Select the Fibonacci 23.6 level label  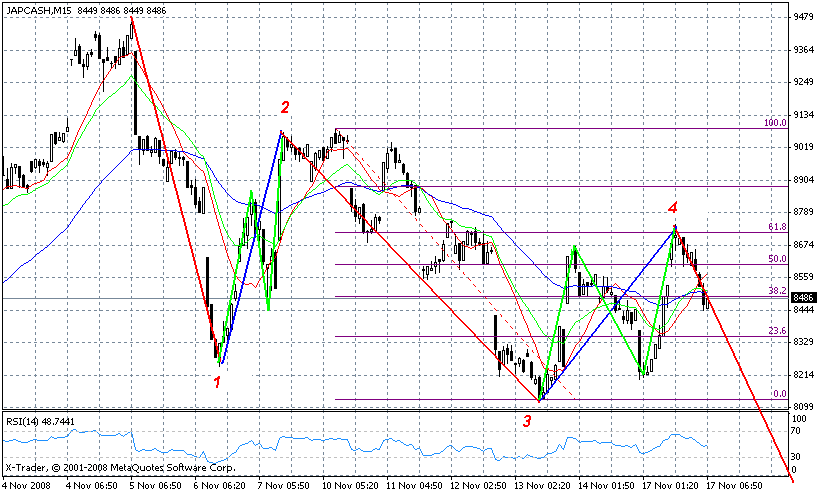pos(777,331)
